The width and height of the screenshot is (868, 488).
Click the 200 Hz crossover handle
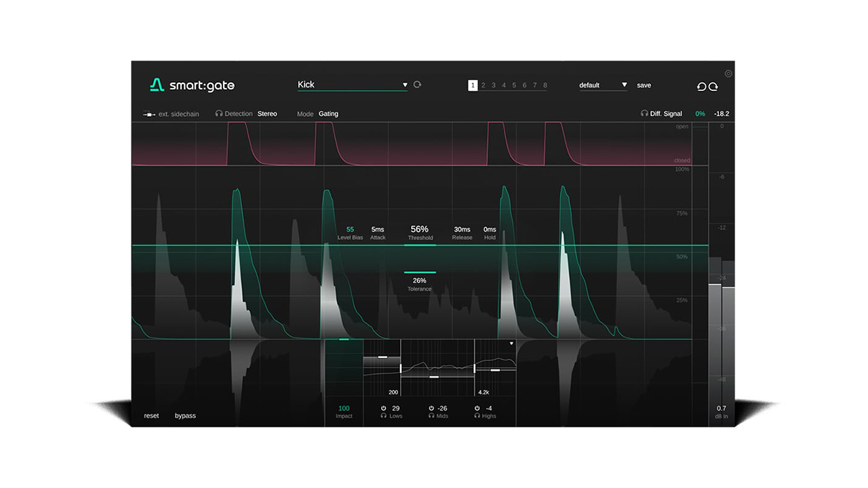401,368
